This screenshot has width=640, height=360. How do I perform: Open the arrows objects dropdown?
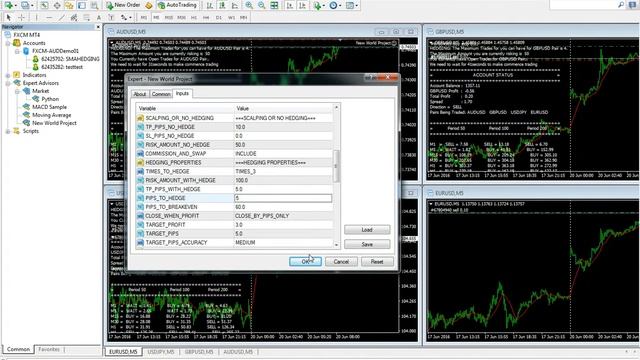point(126,18)
